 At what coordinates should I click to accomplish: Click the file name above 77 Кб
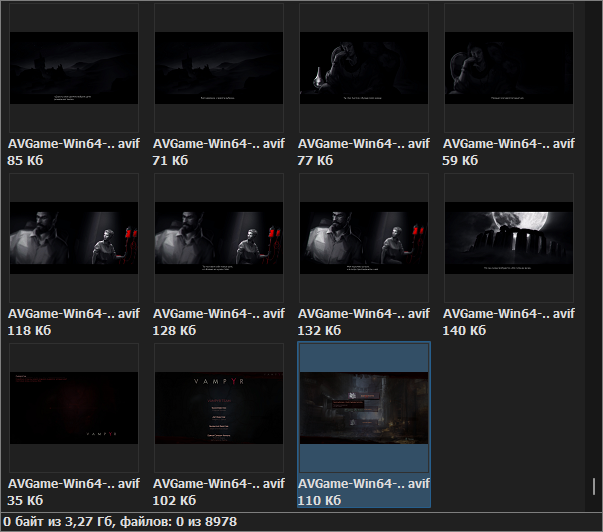[364, 144]
